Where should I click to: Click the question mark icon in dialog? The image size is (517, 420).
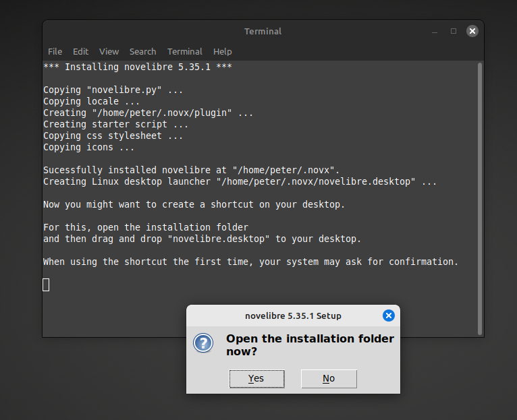pos(203,343)
